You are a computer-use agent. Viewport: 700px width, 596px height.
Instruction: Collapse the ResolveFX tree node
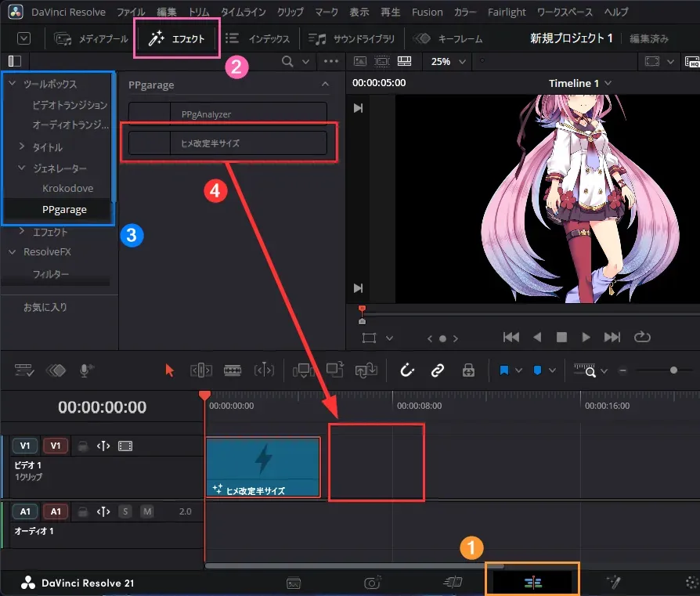13,252
